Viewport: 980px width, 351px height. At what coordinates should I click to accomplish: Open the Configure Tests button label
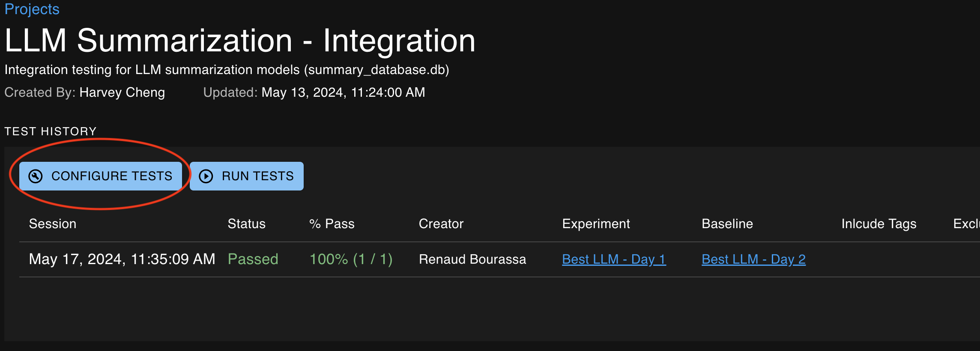point(111,176)
